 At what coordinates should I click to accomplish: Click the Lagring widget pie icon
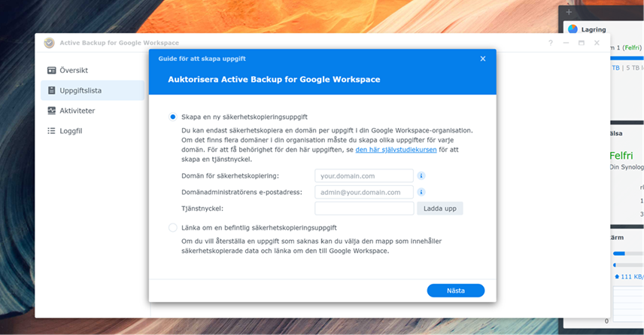tap(573, 29)
